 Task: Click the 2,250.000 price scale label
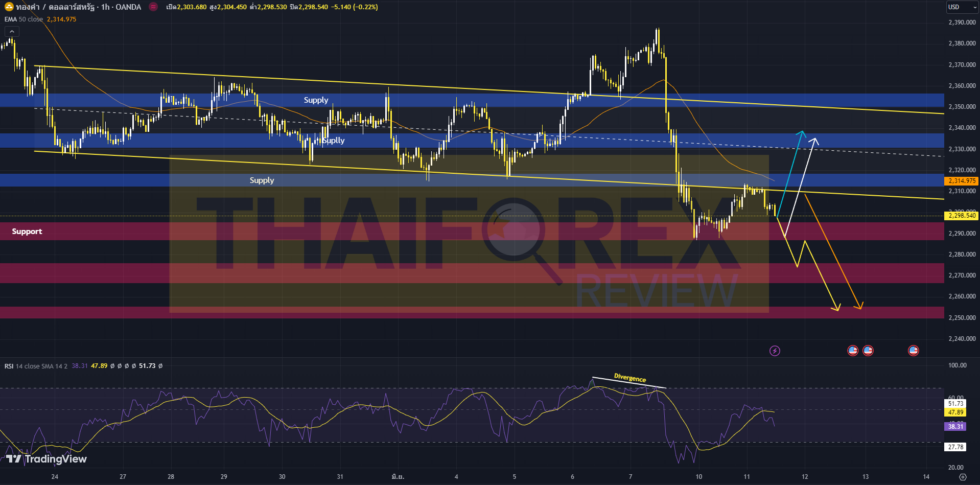962,317
